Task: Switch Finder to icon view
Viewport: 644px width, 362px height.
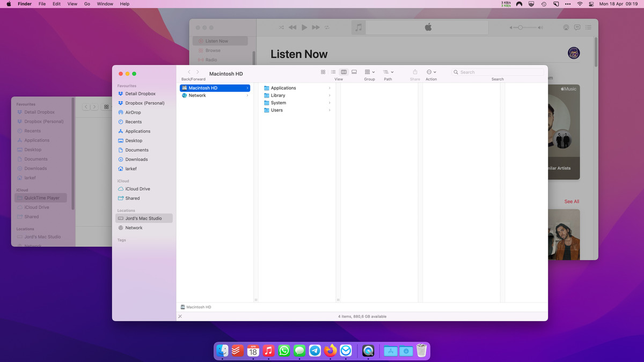Action: pos(323,72)
